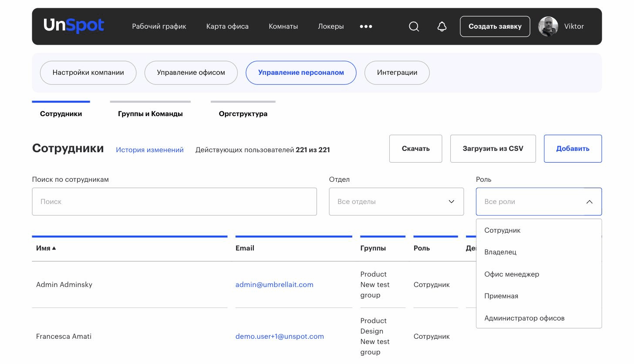
Task: Open История изменений link
Action: pyautogui.click(x=150, y=150)
